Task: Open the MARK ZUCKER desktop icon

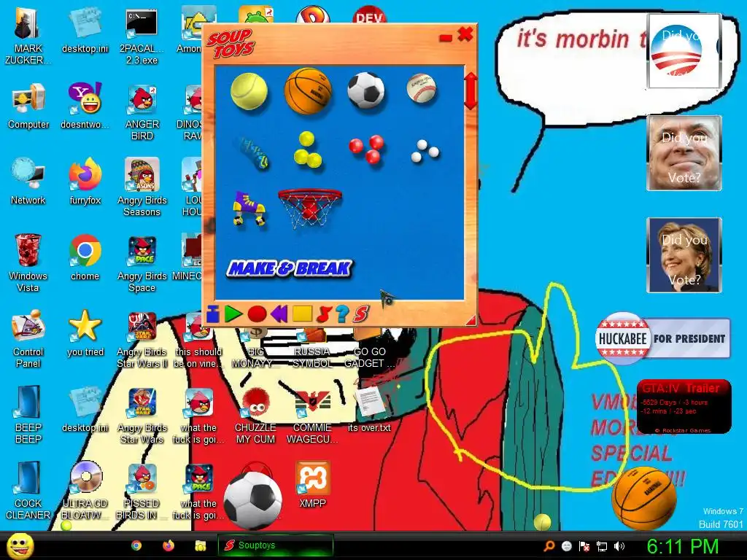Action: point(28,34)
